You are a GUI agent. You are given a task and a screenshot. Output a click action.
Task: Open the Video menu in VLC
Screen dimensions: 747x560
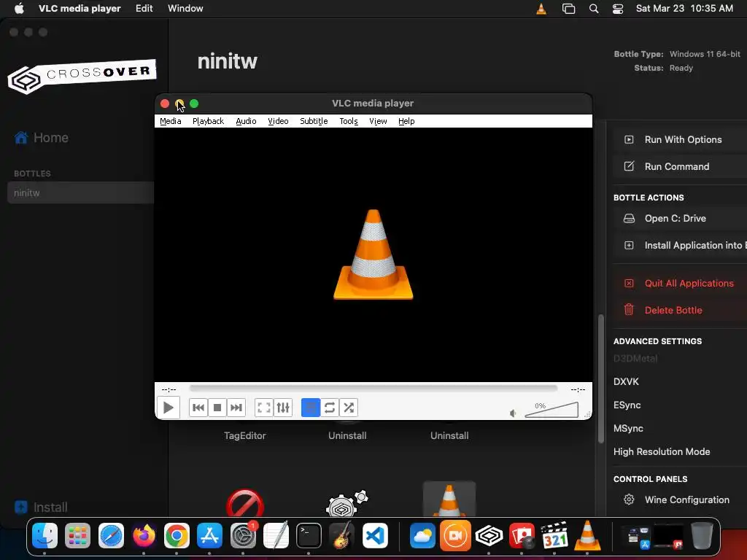[278, 121]
